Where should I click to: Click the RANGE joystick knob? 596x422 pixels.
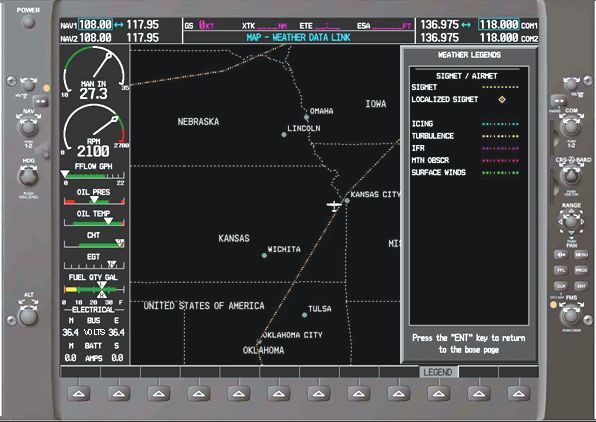click(x=571, y=221)
